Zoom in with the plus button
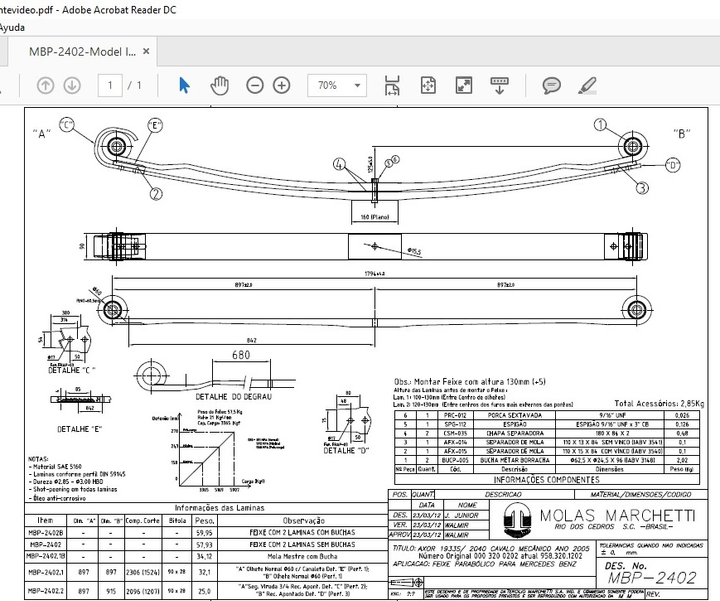 (x=283, y=85)
